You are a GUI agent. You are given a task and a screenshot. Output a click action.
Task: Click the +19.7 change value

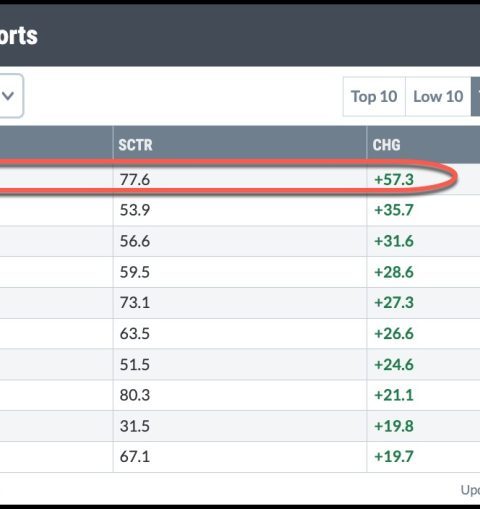pyautogui.click(x=394, y=456)
